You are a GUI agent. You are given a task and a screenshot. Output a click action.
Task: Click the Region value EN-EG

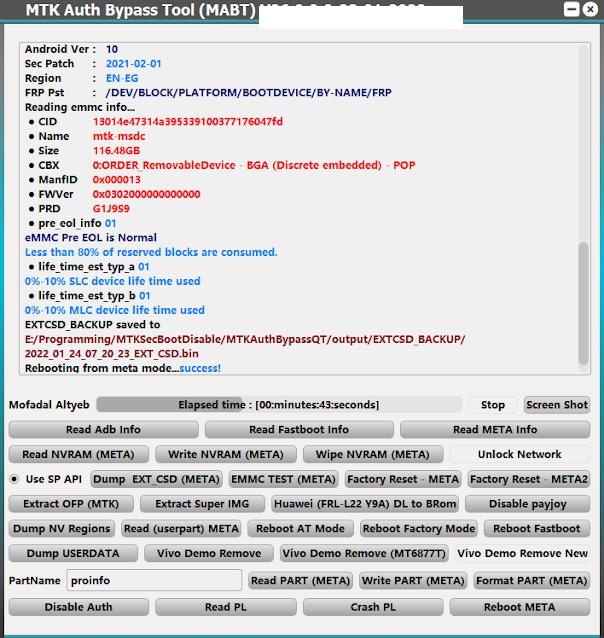pos(122,78)
